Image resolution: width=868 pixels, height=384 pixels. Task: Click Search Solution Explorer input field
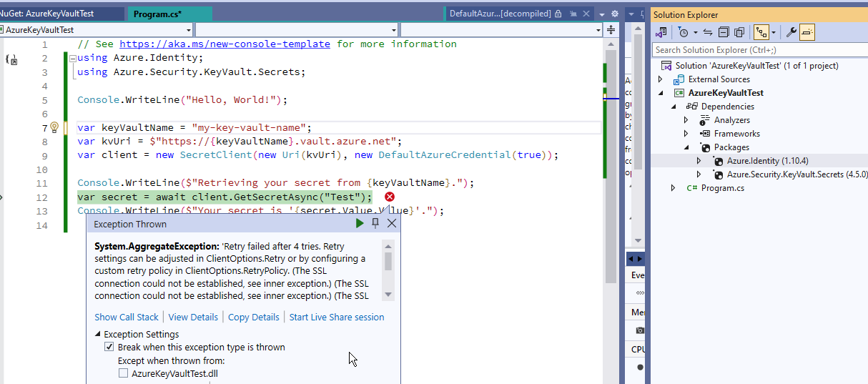[760, 50]
